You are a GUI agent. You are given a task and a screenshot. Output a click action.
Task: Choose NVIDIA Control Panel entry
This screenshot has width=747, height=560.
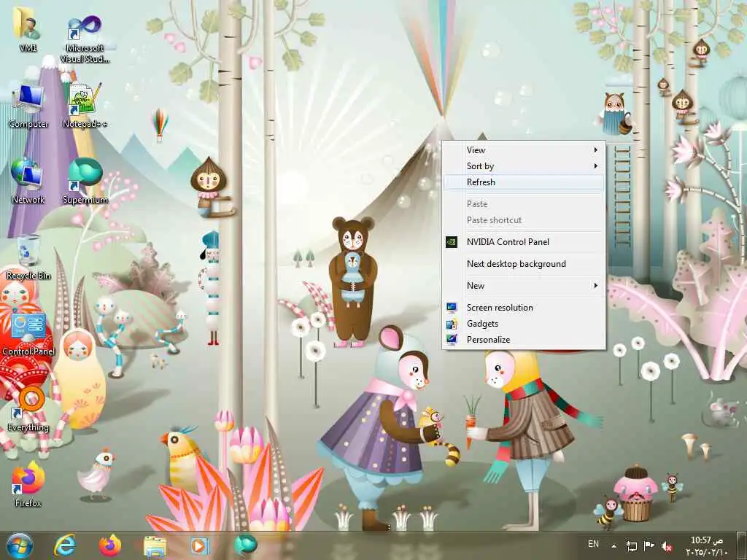524,242
